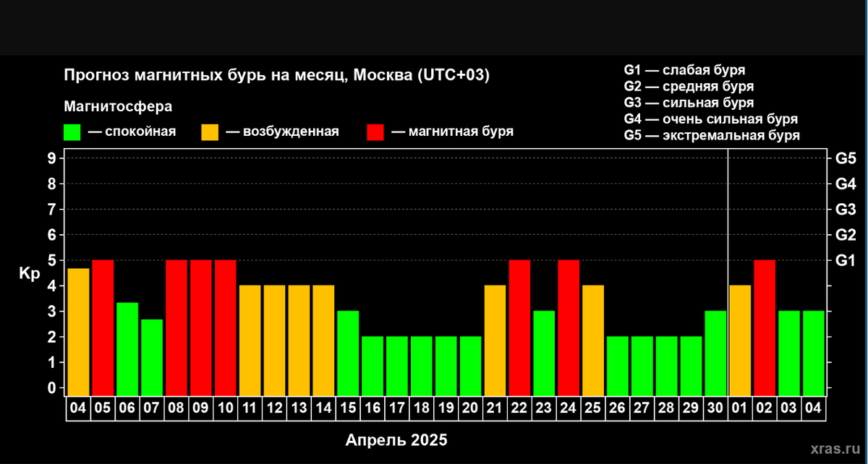The width and height of the screenshot is (868, 464).
Task: Click the green bar for April 15
Action: [x=348, y=353]
